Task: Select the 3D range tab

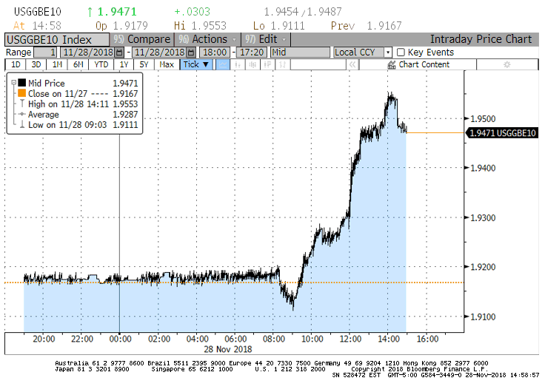Action: 36,64
